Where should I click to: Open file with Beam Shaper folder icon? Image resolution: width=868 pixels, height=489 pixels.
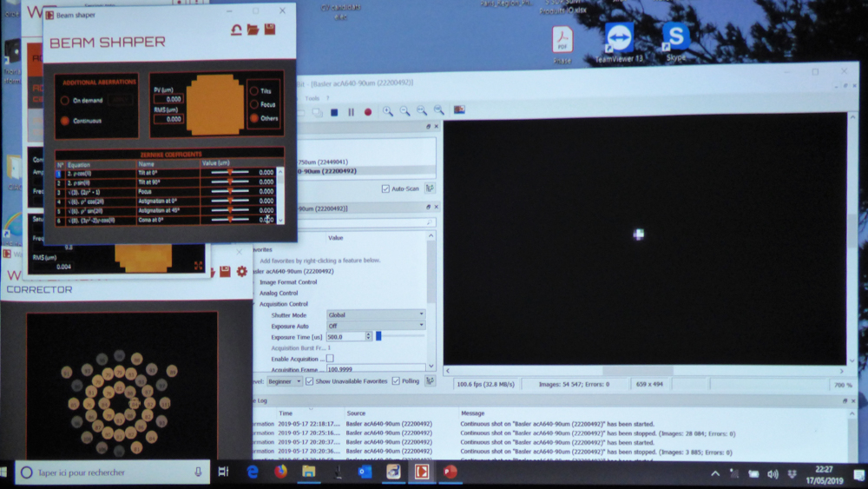[x=253, y=30]
